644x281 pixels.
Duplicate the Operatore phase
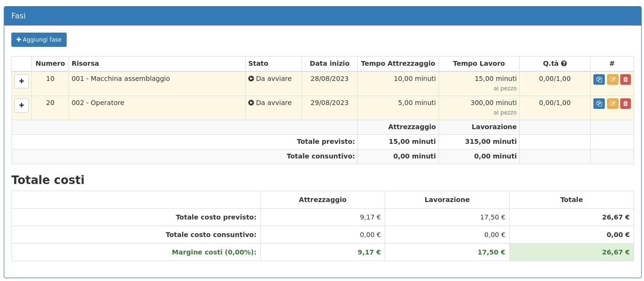[599, 104]
